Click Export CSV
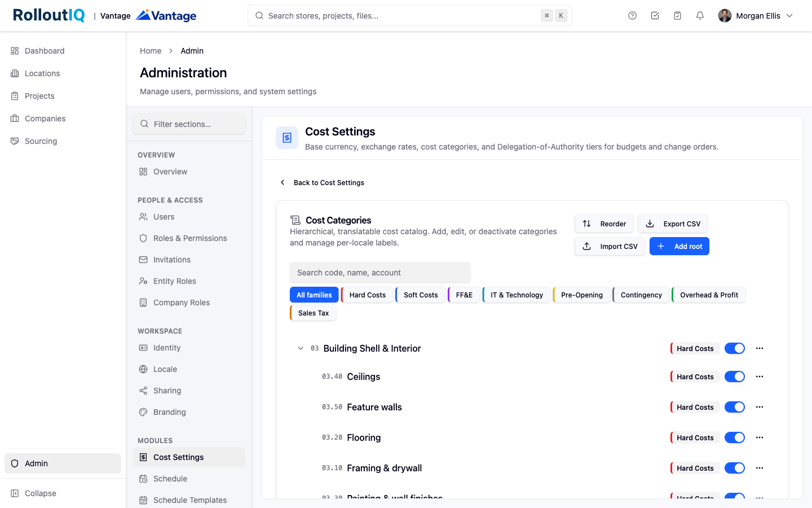The height and width of the screenshot is (508, 812). coord(673,224)
